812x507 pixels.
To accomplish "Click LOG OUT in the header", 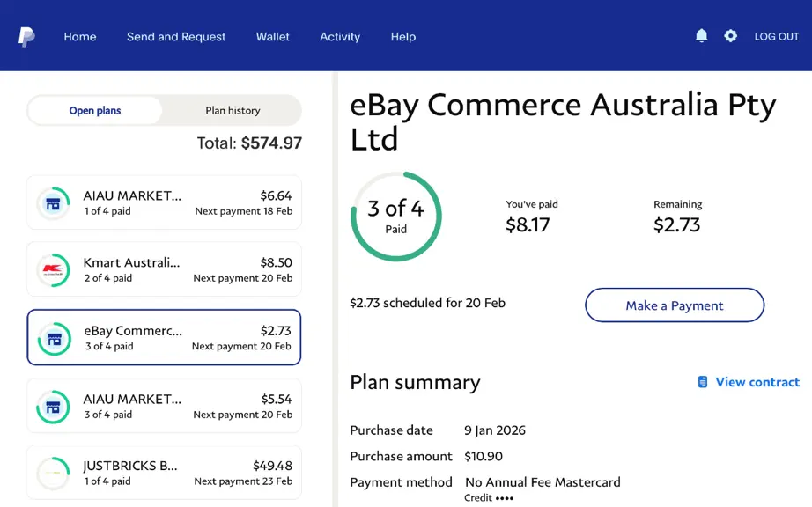I will 776,36.
